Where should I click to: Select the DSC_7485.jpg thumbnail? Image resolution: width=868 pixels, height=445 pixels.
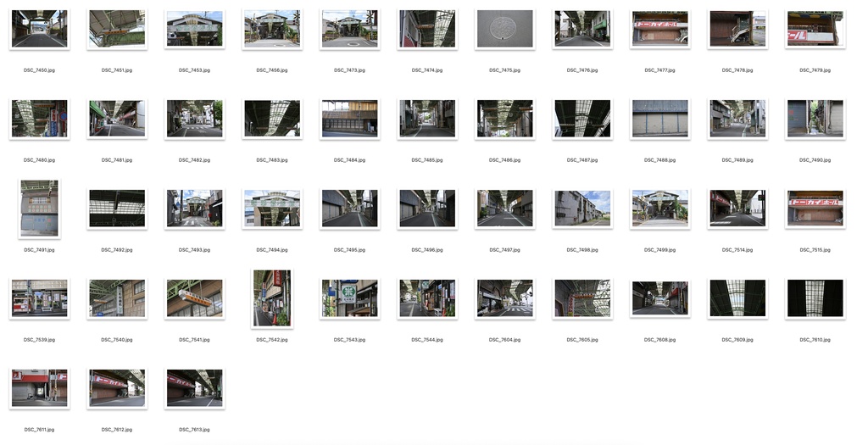(427, 119)
